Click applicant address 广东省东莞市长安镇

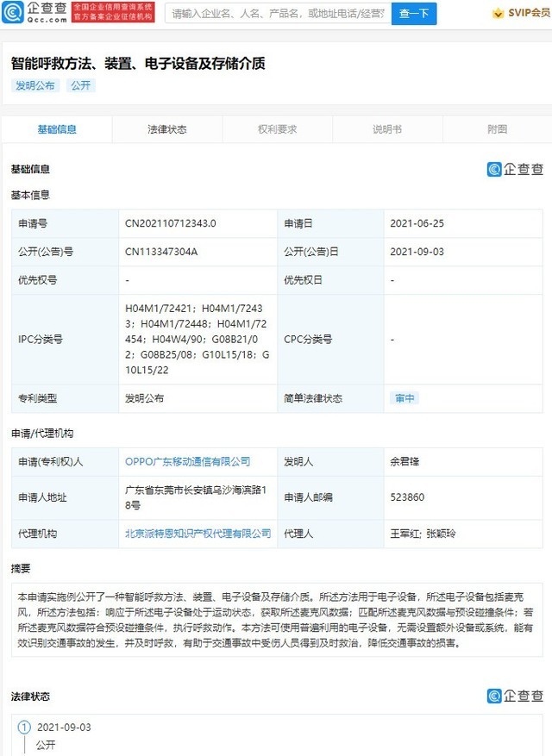click(x=196, y=497)
